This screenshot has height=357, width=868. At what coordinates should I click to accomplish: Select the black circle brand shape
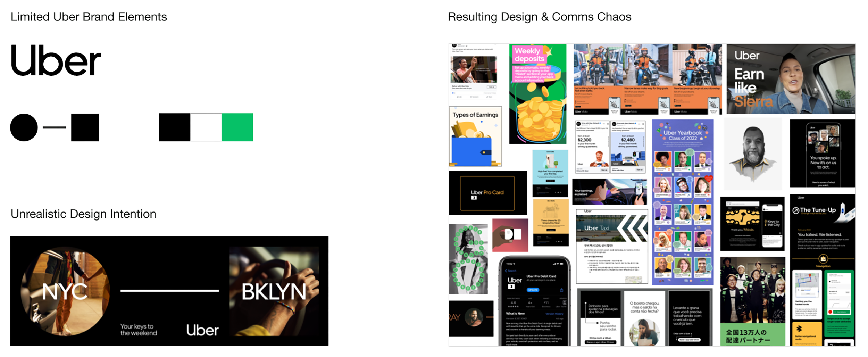pyautogui.click(x=24, y=127)
